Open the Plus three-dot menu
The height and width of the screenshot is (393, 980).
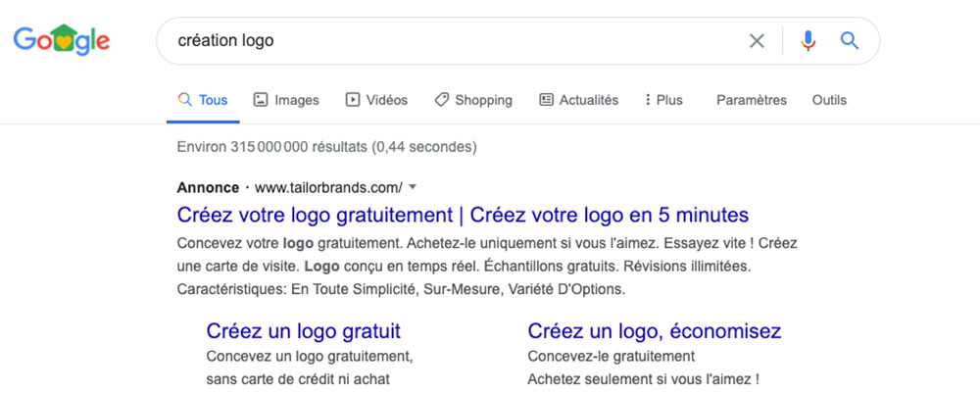(x=663, y=100)
